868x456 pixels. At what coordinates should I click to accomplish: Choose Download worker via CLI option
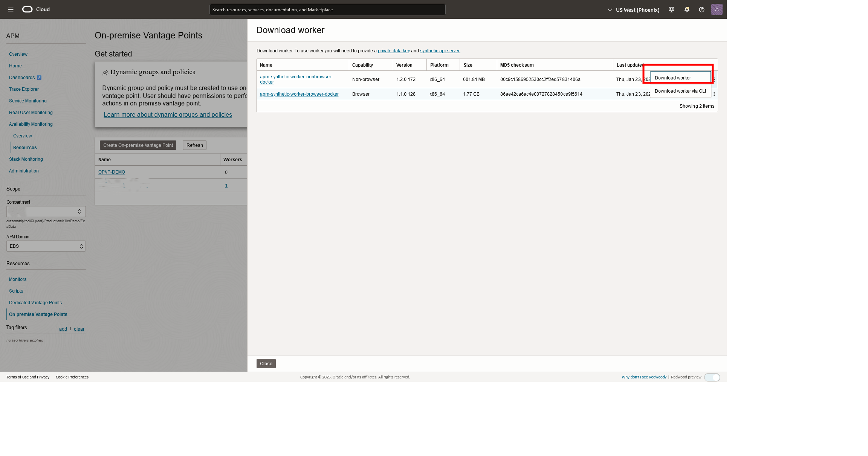pos(680,91)
